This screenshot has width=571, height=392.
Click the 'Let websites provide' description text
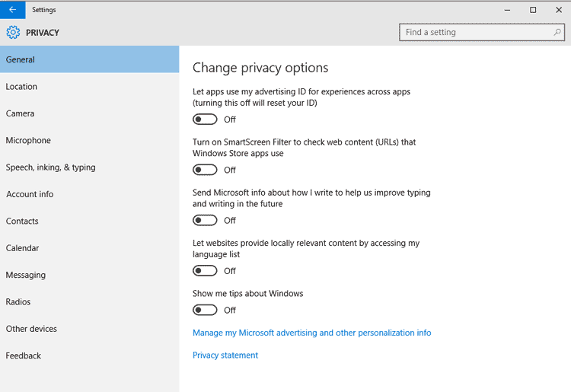pos(306,249)
